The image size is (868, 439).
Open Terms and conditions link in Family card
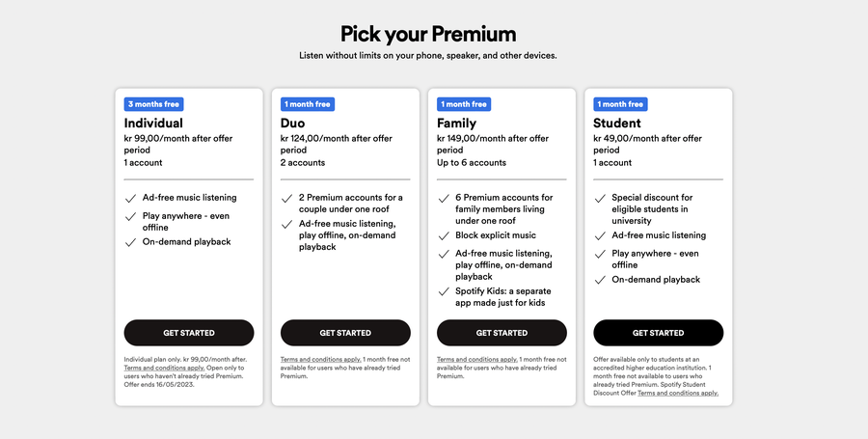477,359
